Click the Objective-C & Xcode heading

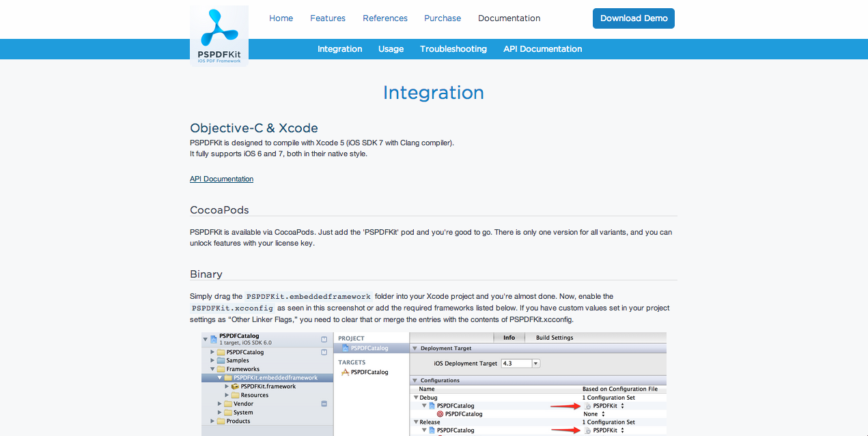pyautogui.click(x=254, y=128)
